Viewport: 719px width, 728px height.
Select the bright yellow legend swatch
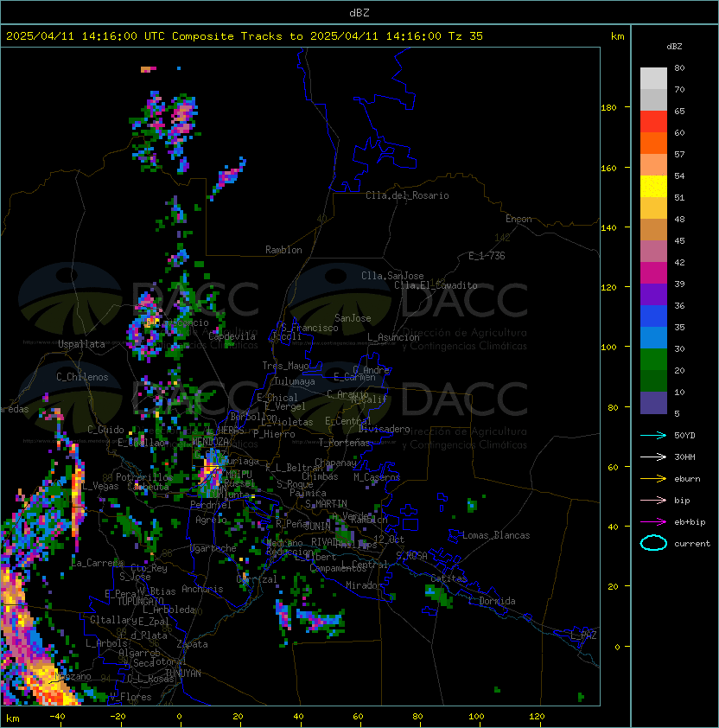coord(653,186)
